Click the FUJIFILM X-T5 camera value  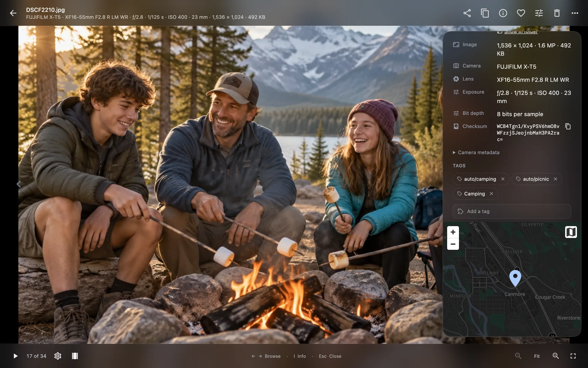tap(516, 67)
